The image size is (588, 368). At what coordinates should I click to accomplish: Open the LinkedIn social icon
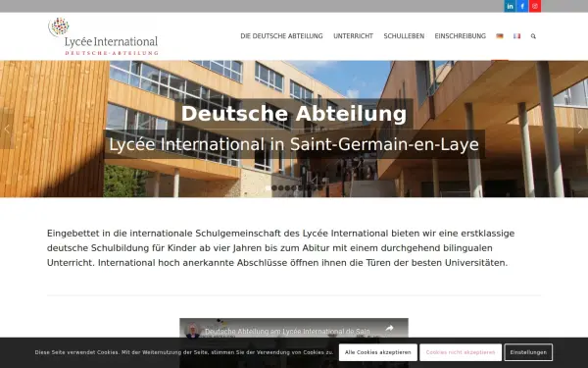(x=510, y=6)
